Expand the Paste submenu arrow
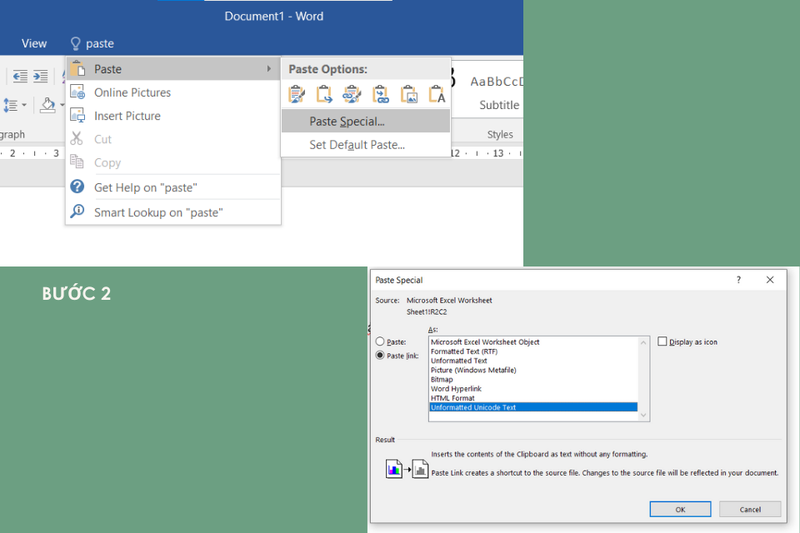This screenshot has height=533, width=800. [269, 68]
